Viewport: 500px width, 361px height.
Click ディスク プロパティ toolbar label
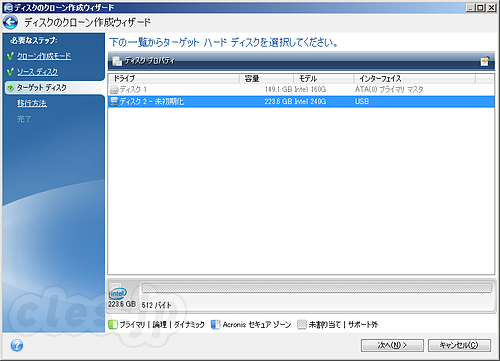(150, 61)
